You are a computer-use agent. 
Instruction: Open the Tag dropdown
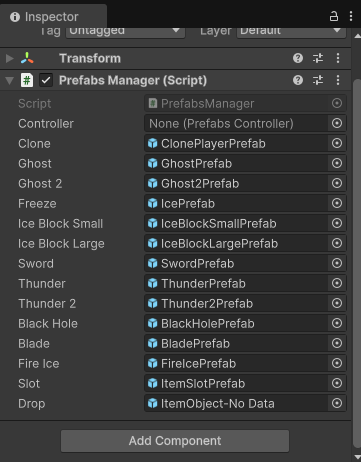pyautogui.click(x=125, y=32)
